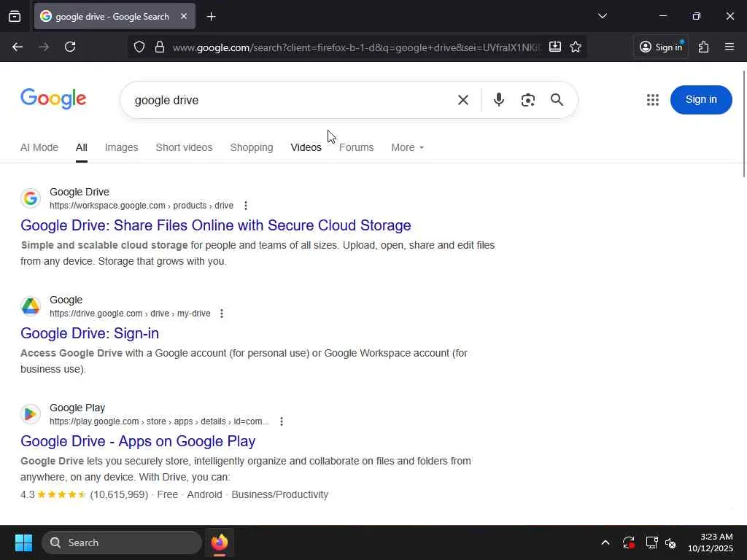
Task: Clear the search query with X
Action: (463, 100)
